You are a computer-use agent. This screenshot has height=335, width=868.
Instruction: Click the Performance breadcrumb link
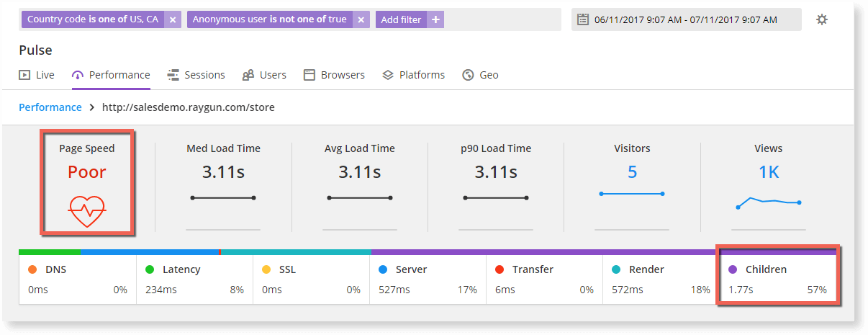click(50, 107)
